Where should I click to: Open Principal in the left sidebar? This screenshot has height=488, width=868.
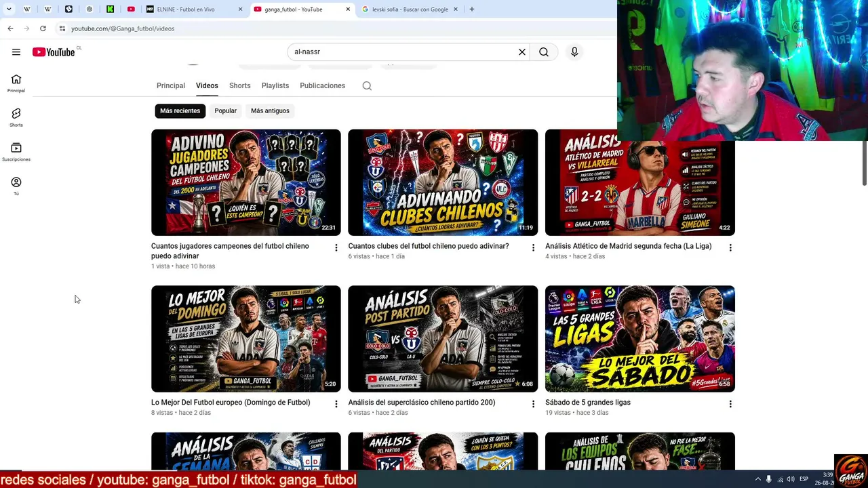[x=16, y=83]
